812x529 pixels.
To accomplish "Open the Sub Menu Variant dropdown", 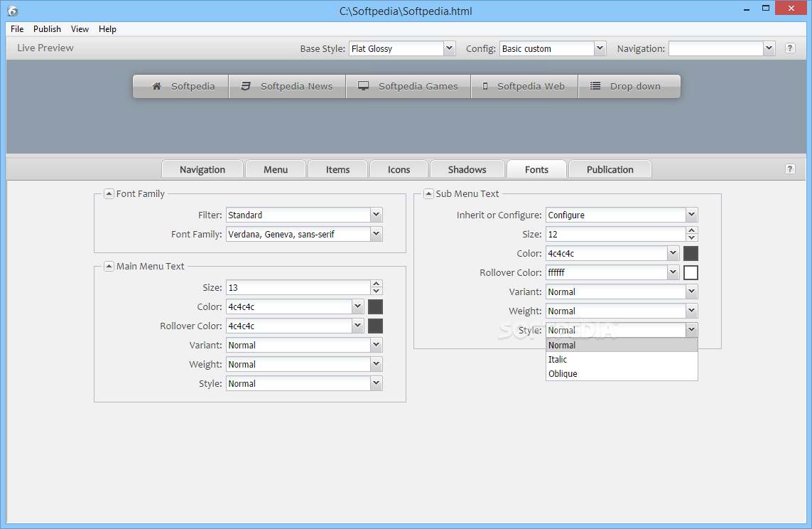I will click(692, 292).
